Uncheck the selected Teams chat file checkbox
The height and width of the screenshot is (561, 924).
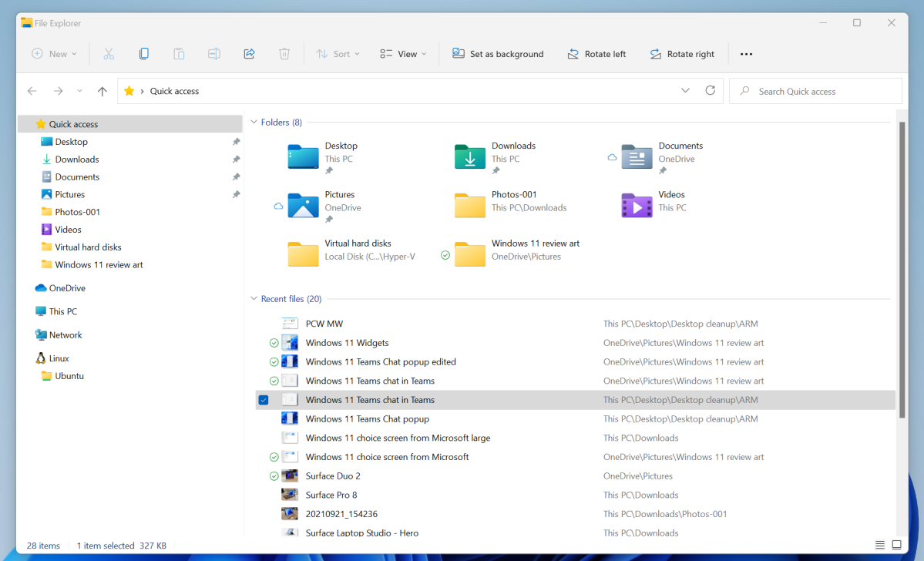tap(264, 400)
